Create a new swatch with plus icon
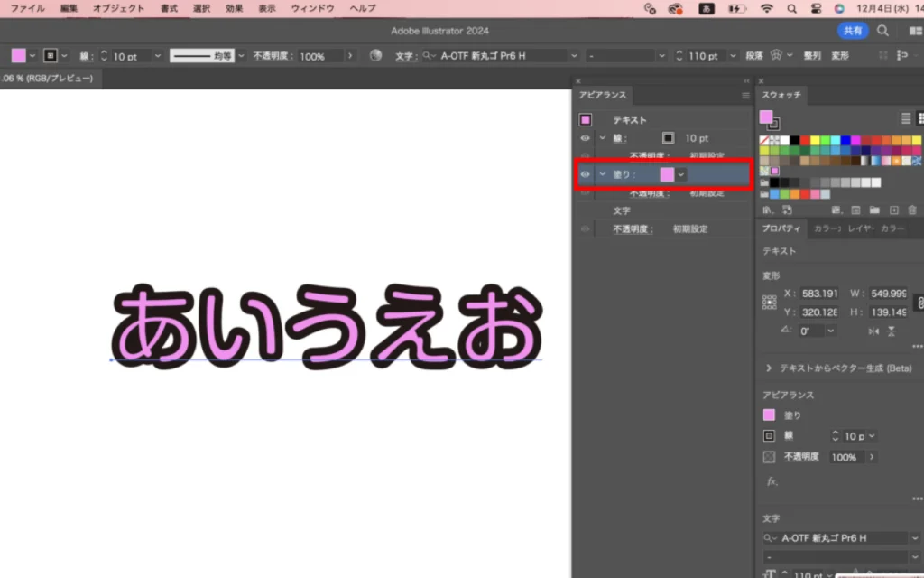This screenshot has height=578, width=924. pyautogui.click(x=893, y=210)
